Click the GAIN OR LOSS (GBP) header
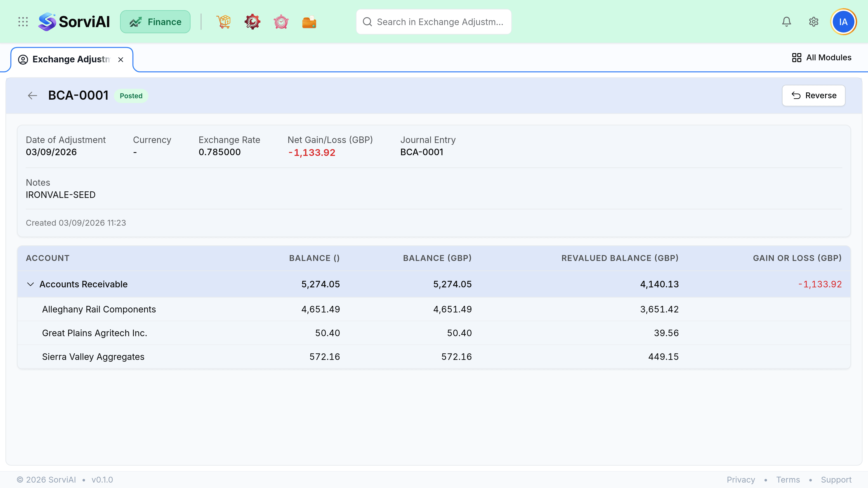Screen dimensions: 868x488 797,258
